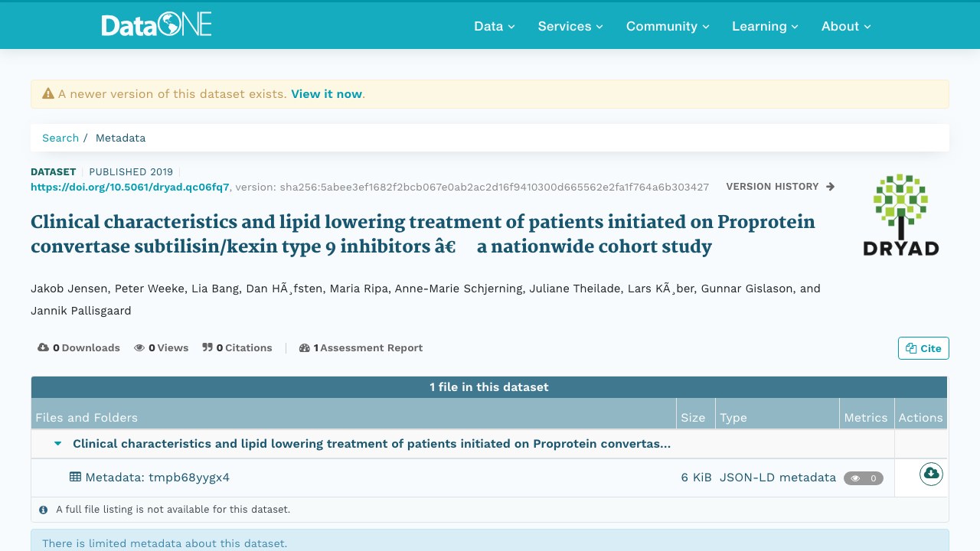Click the views metric badge with eye
Screen dimensions: 980x551
click(x=864, y=478)
